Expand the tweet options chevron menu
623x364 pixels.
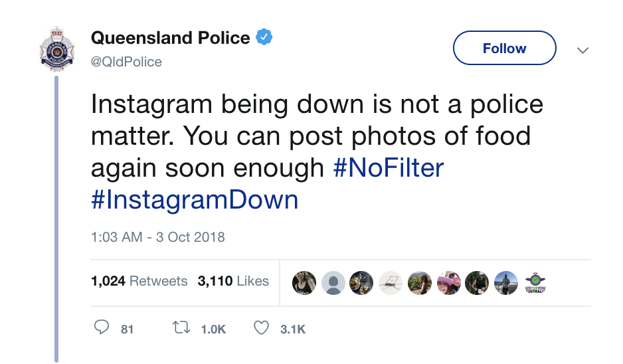coord(582,50)
